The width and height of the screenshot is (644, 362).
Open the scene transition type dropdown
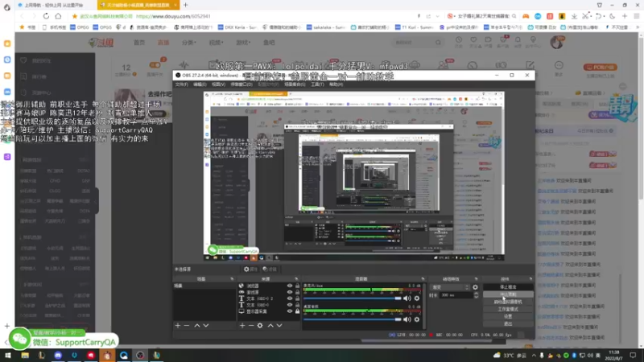[450, 287]
